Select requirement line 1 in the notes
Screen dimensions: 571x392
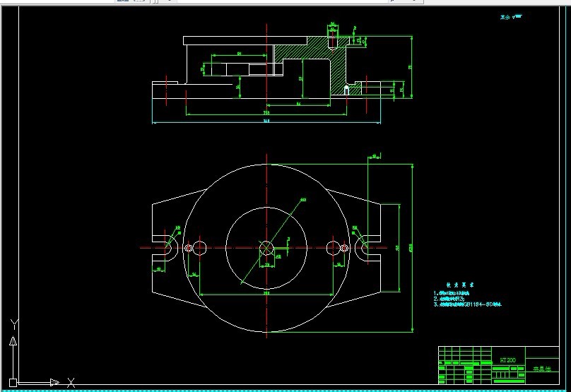pos(451,293)
